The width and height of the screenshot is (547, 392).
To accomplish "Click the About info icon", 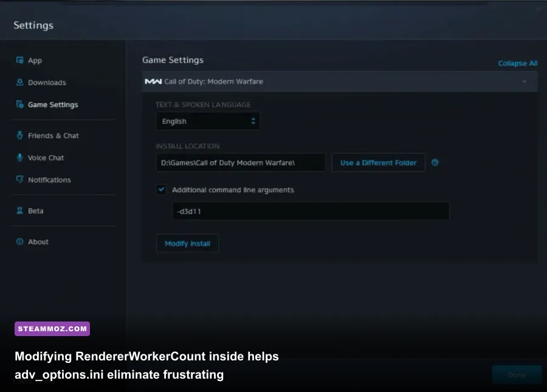I will [x=19, y=242].
